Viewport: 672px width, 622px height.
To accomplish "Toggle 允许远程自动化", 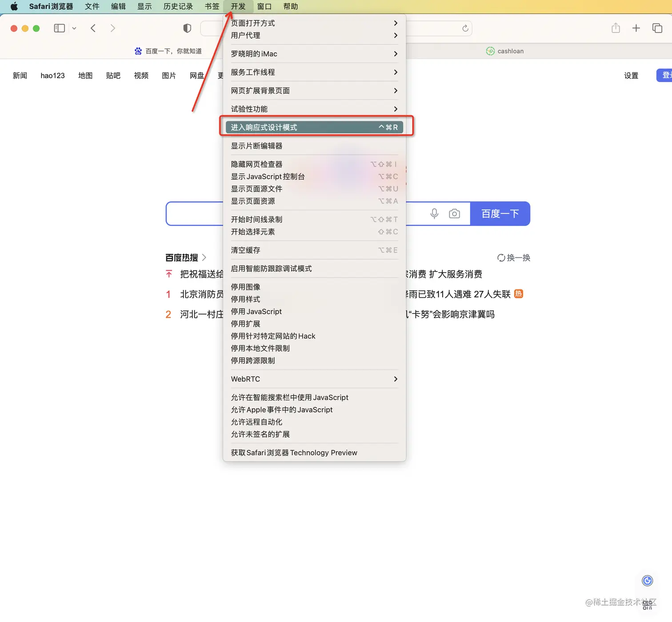I will (314, 422).
